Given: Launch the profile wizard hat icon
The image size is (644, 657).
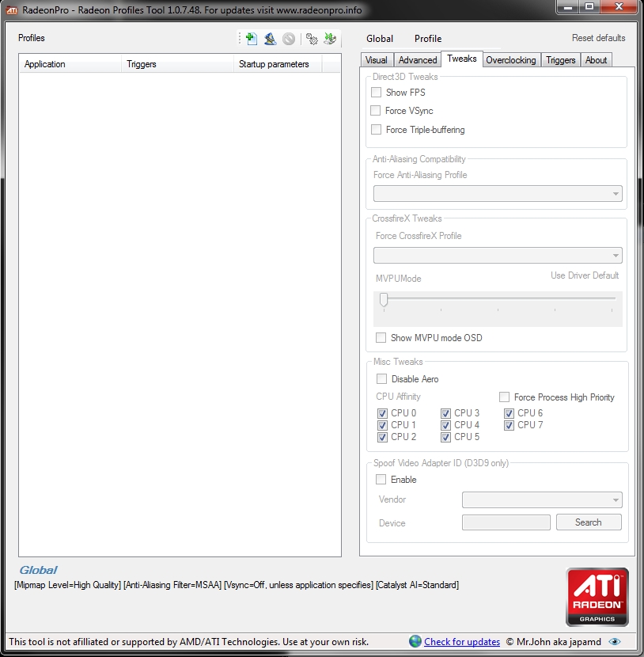Looking at the screenshot, I should coord(270,39).
